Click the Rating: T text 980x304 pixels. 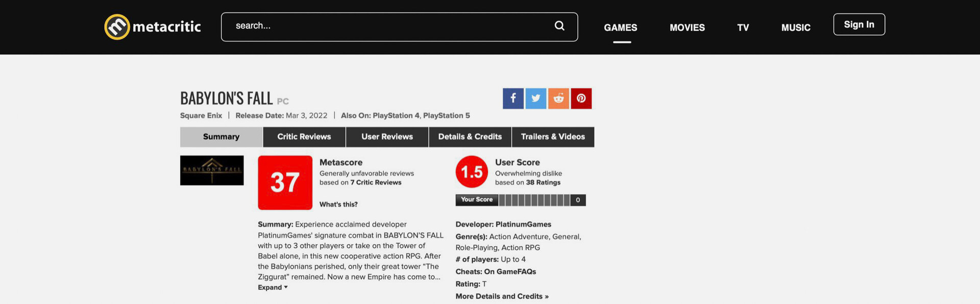pyautogui.click(x=471, y=284)
